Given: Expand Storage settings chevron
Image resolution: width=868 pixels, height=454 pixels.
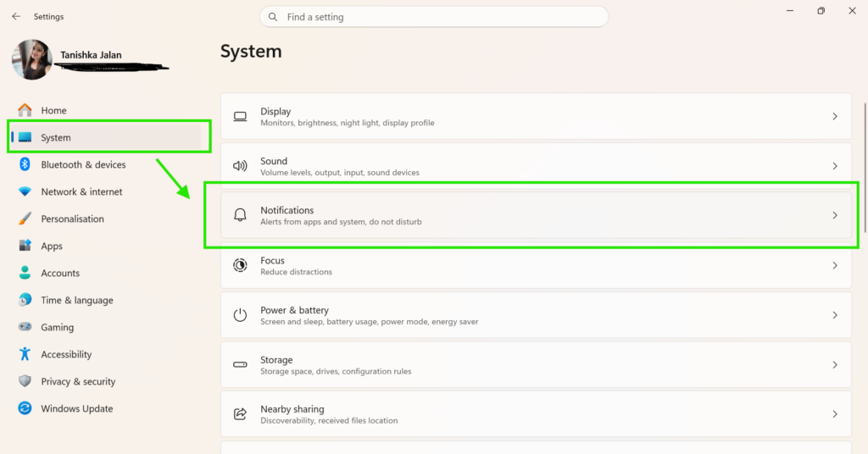Looking at the screenshot, I should pyautogui.click(x=835, y=364).
